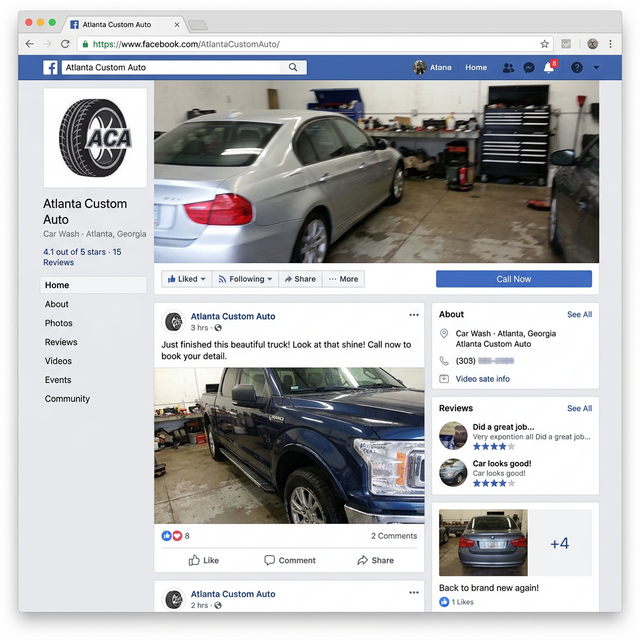Click the Facebook logo in the top bar
The width and height of the screenshot is (640, 640).
50,68
